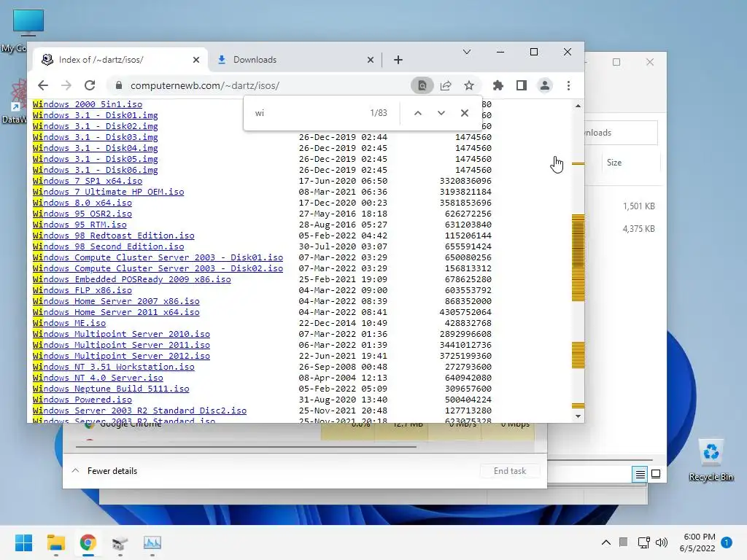Click the find-in-page icon in address bar
747x560 pixels.
(x=422, y=86)
